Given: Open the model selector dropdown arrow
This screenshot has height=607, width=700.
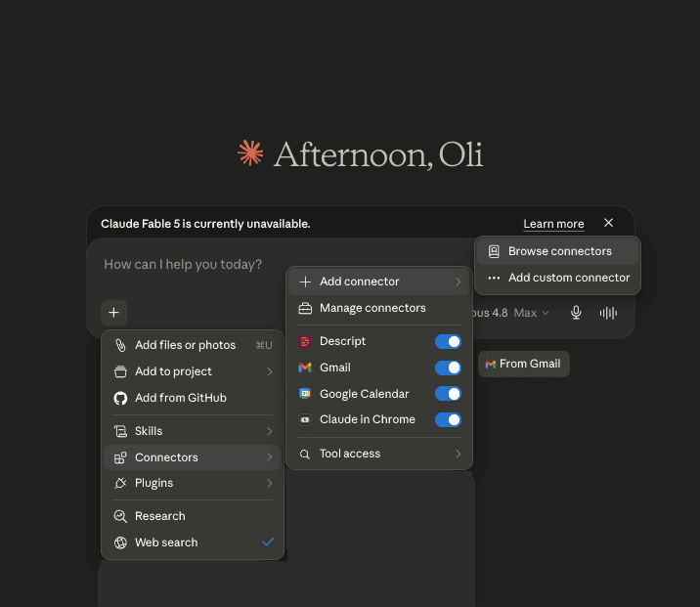Looking at the screenshot, I should [546, 313].
